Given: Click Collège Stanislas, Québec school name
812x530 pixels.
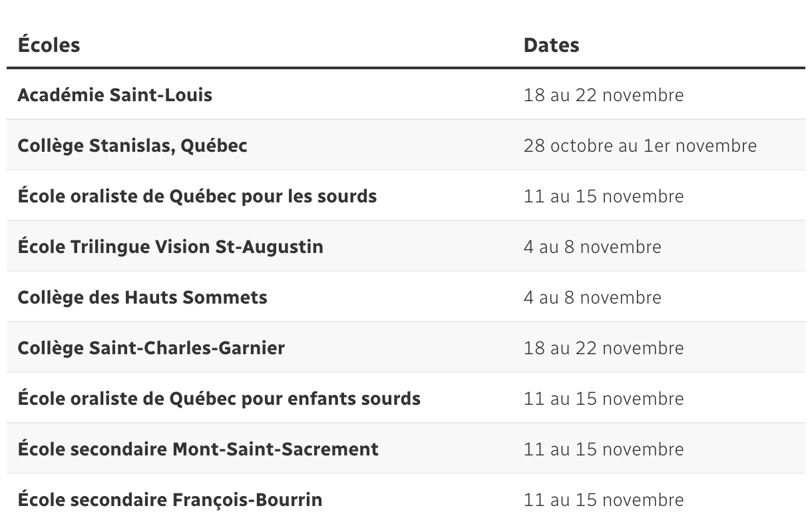Looking at the screenshot, I should pos(132,146).
